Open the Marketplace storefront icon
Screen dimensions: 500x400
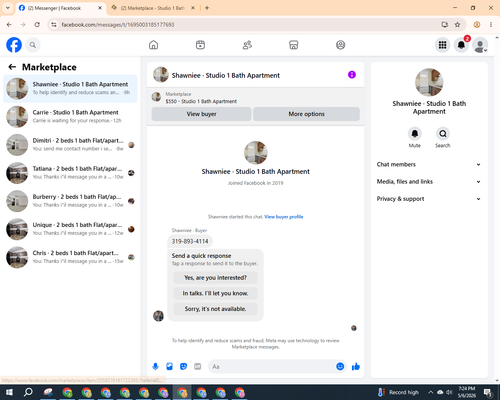pos(294,45)
